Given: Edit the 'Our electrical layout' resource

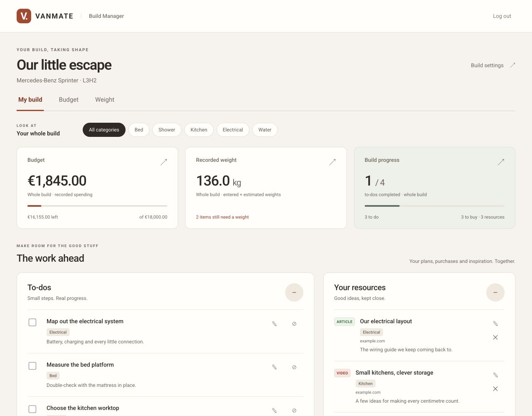Looking at the screenshot, I should point(495,324).
